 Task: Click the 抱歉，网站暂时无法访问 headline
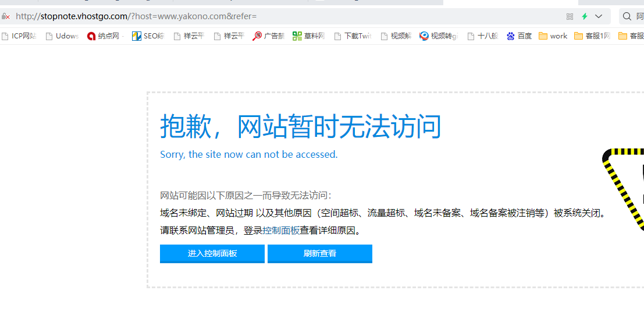point(301,127)
